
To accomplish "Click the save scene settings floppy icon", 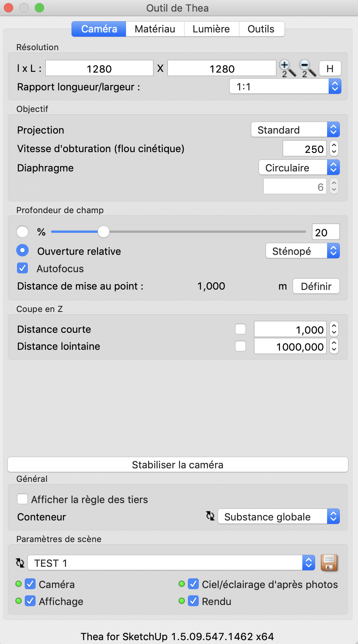I will [x=329, y=563].
